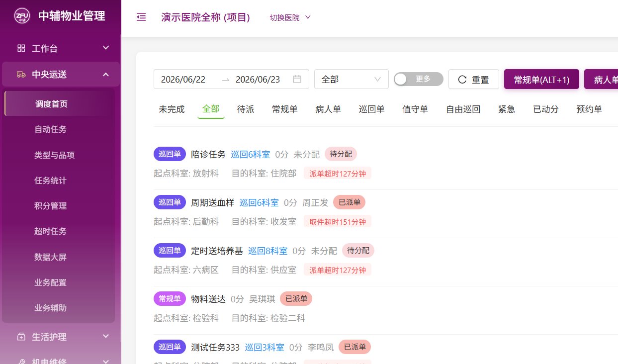618x364 pixels.
Task: Click 派单超时127分钟 tag on 陪诊任务
Action: tap(338, 174)
